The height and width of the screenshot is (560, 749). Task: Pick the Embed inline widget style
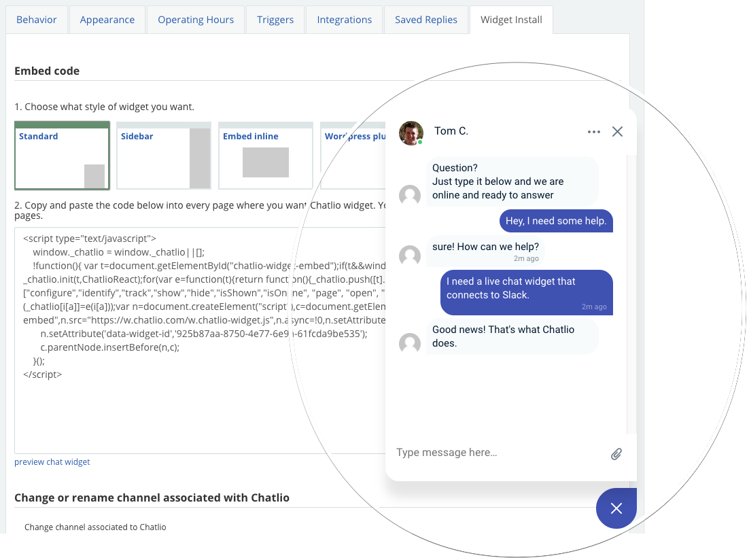point(266,156)
